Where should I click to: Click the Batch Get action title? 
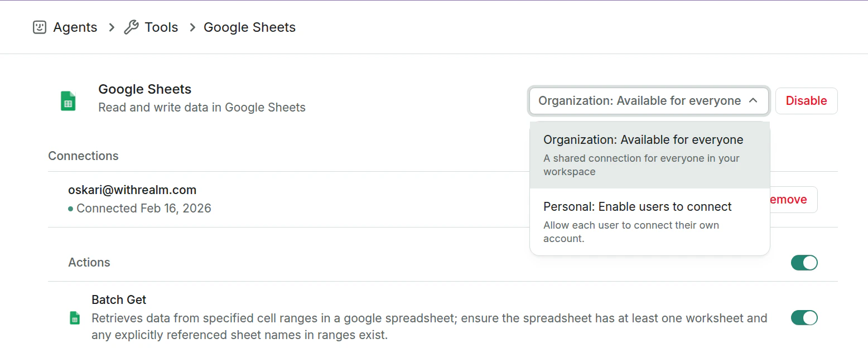coord(119,300)
